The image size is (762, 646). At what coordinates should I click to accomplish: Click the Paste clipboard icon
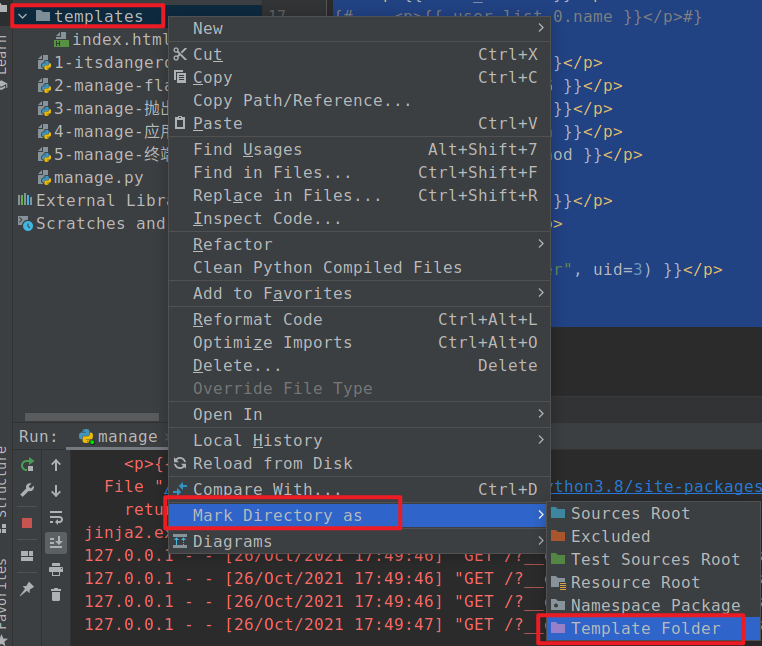(180, 123)
